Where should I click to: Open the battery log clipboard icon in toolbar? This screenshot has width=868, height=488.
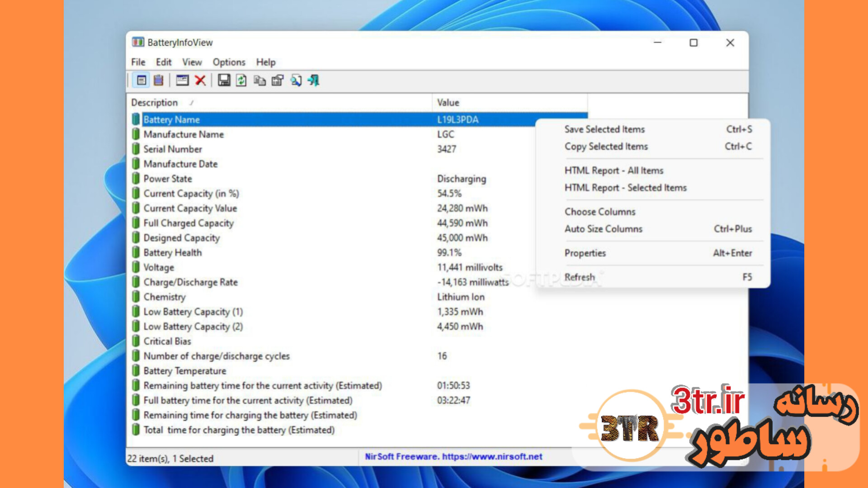pyautogui.click(x=158, y=81)
